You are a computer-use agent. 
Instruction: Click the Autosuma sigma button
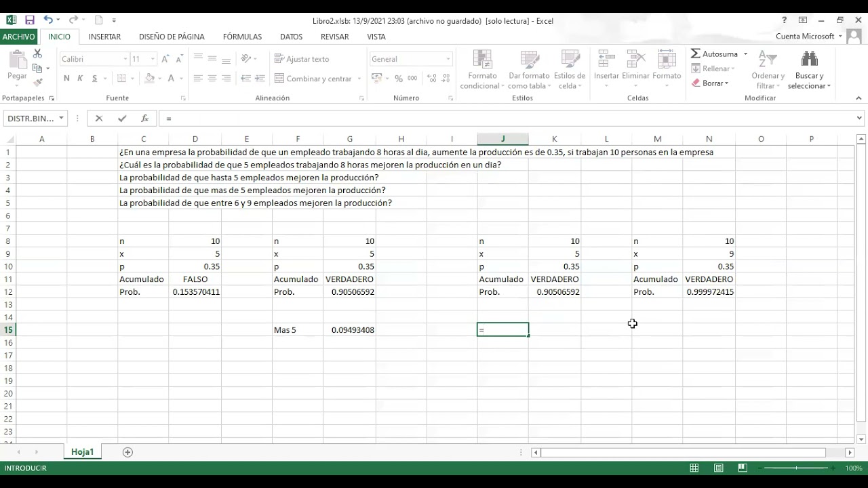point(714,54)
